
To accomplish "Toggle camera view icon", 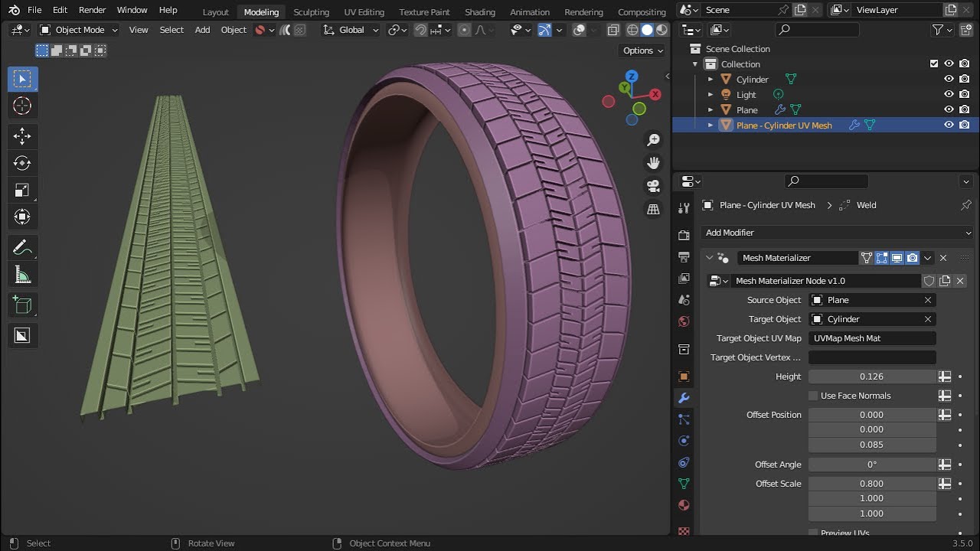I will coord(653,186).
